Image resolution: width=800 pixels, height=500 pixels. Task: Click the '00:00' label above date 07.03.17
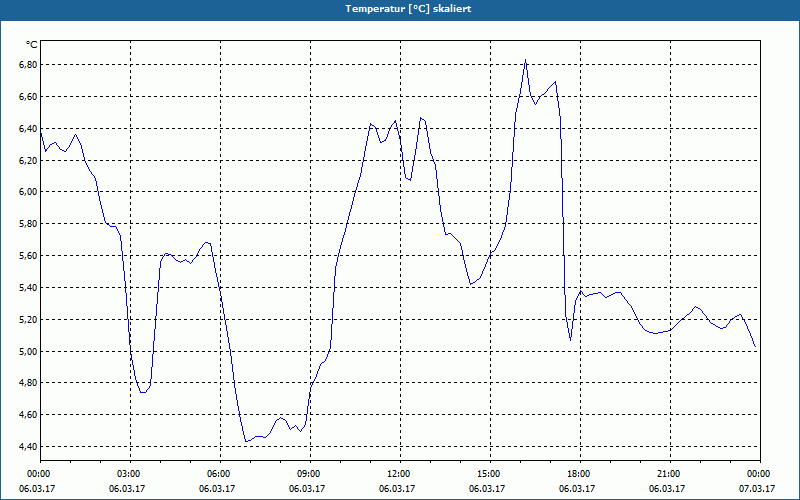pyautogui.click(x=757, y=474)
